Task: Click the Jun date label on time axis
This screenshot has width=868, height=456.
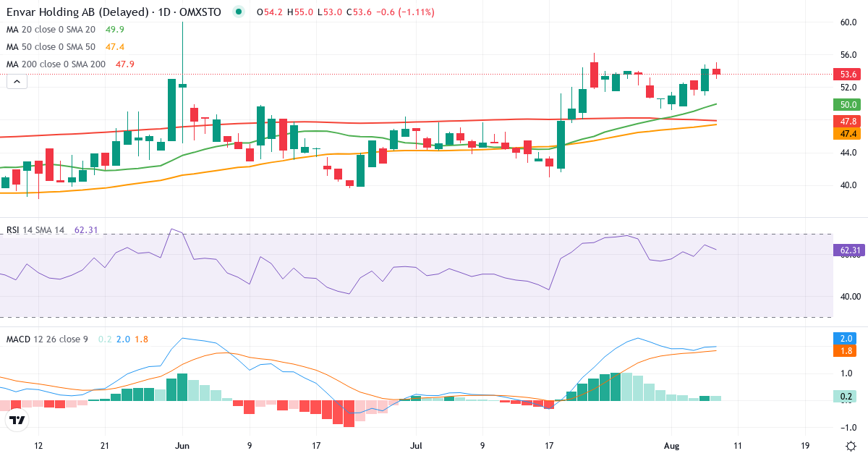Action: pos(182,446)
